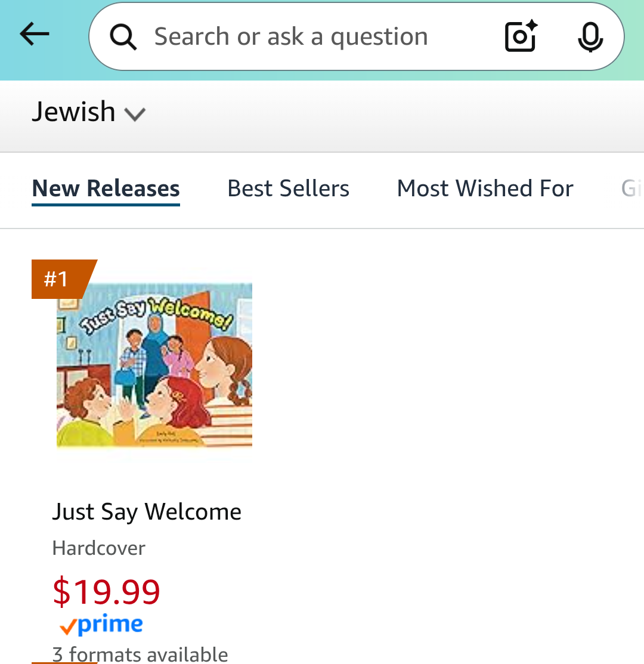Focus the "Search or ask a question" field
The image size is (644, 664).
(x=291, y=37)
